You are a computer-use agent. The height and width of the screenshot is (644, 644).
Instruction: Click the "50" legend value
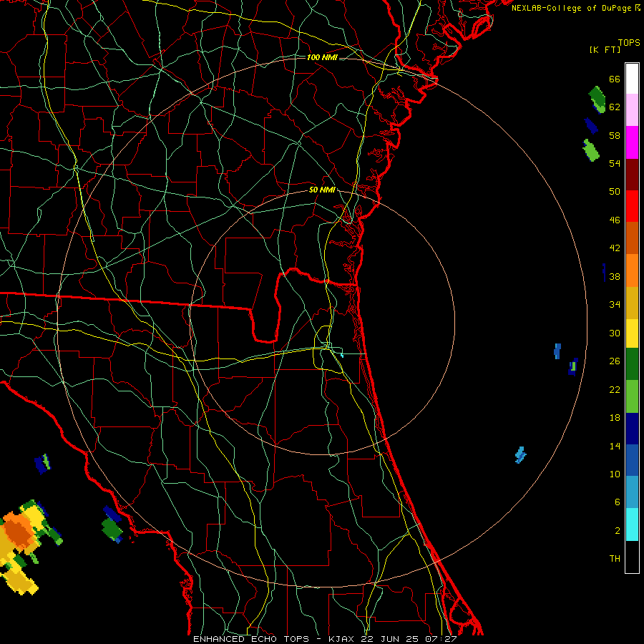[615, 191]
